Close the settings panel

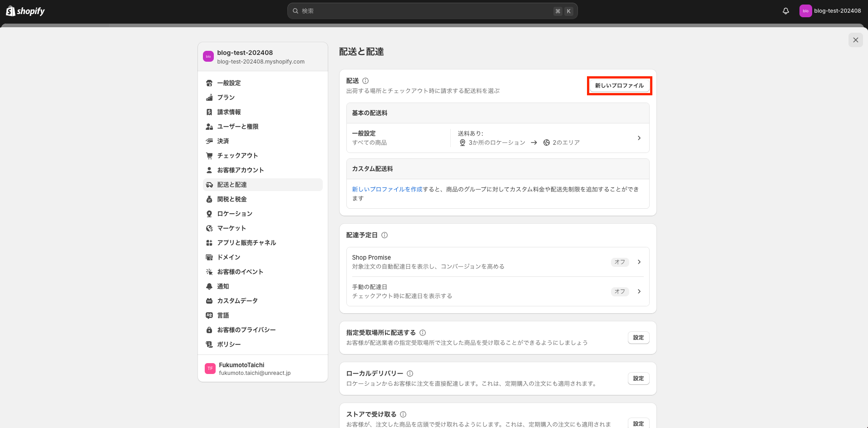856,40
